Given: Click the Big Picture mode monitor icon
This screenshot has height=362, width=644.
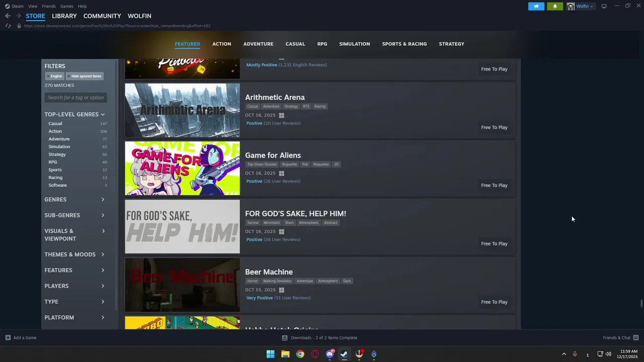Looking at the screenshot, I should (604, 6).
